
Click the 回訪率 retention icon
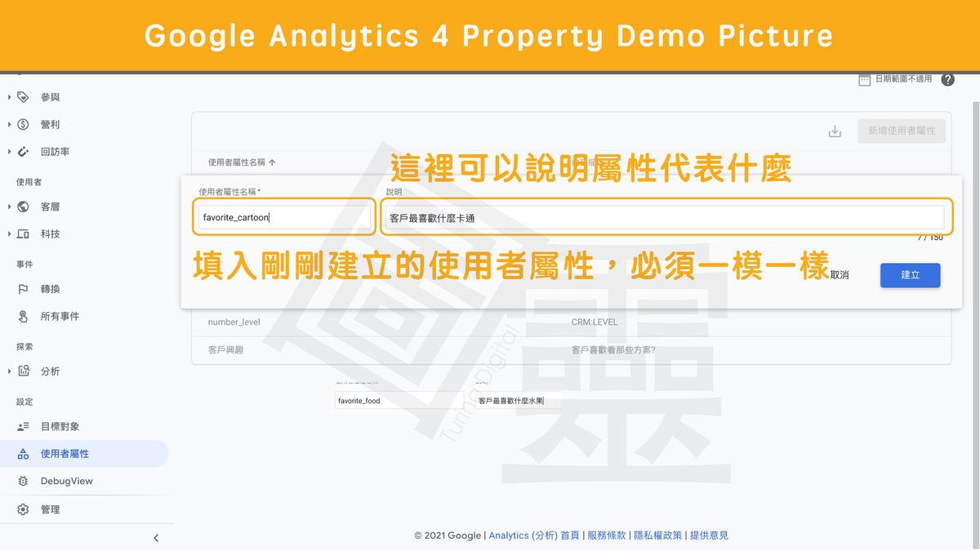(23, 152)
